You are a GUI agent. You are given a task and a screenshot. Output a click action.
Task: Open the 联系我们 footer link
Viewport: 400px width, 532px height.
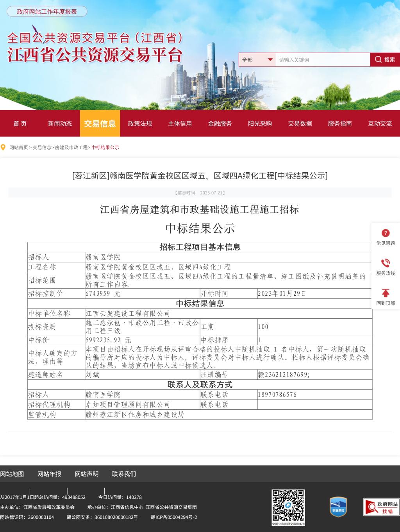tap(124, 474)
